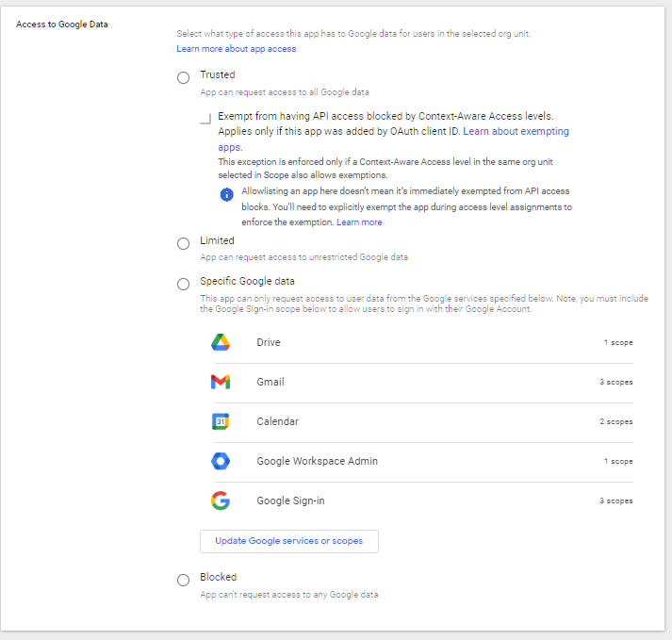This screenshot has width=672, height=640.
Task: Click the Google Sign-in G logo icon
Action: (221, 501)
